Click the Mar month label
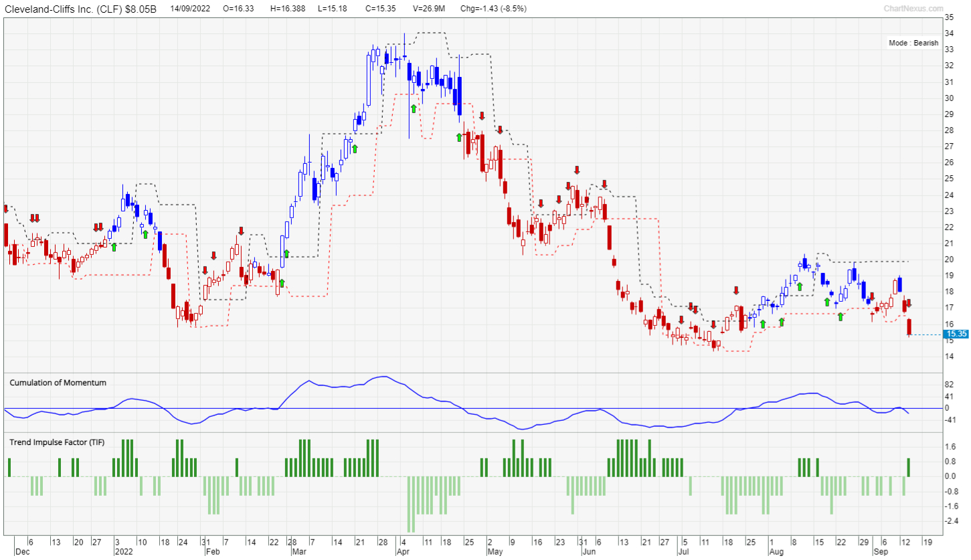This screenshot has width=971, height=560. click(298, 553)
